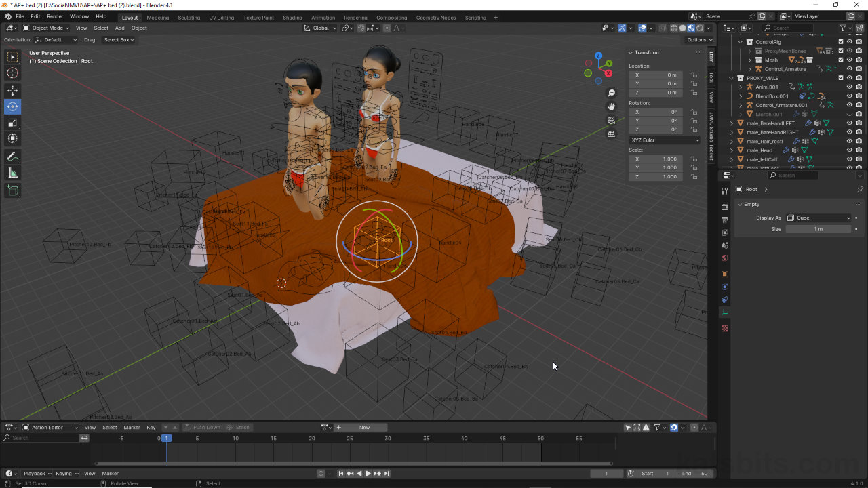Open the Action Editor mode dropdown
Image resolution: width=868 pixels, height=488 pixels.
[51, 427]
